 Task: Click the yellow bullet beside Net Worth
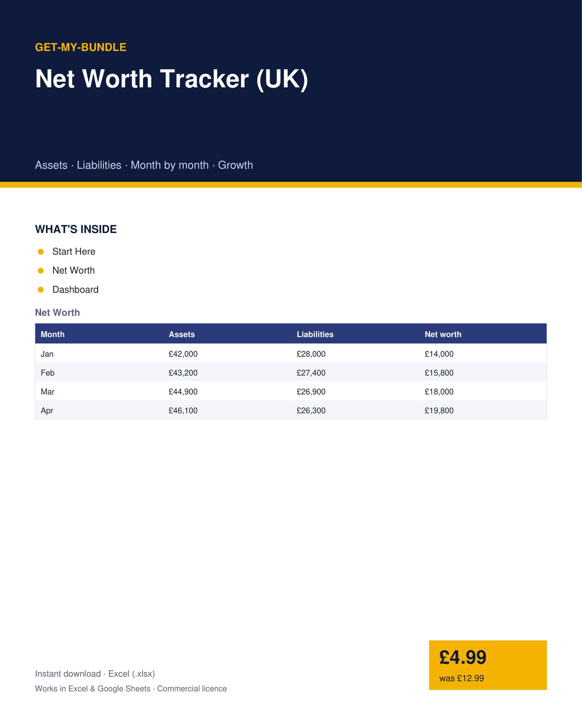(x=41, y=271)
